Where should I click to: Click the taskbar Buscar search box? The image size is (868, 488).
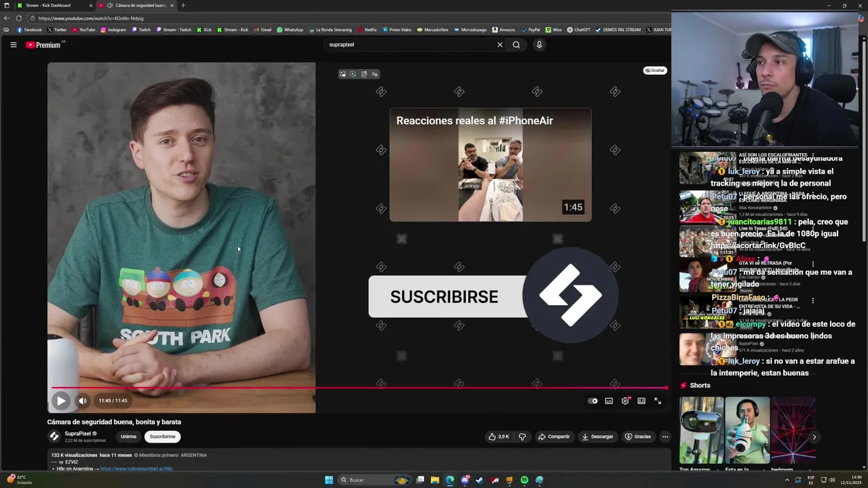374,480
